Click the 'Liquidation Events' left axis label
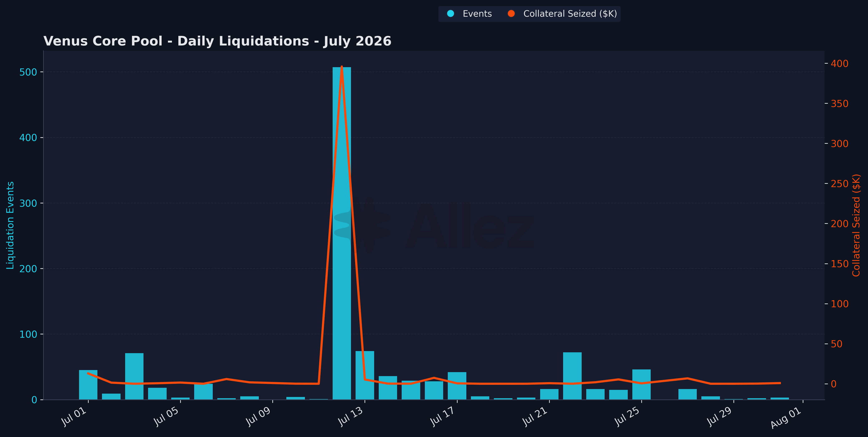868x437 pixels. tap(10, 225)
